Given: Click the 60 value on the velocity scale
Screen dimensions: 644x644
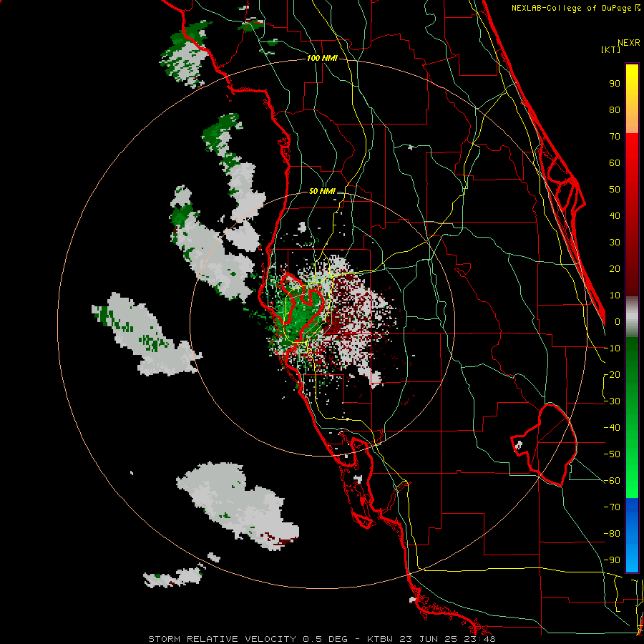Looking at the screenshot, I should click(615, 163).
